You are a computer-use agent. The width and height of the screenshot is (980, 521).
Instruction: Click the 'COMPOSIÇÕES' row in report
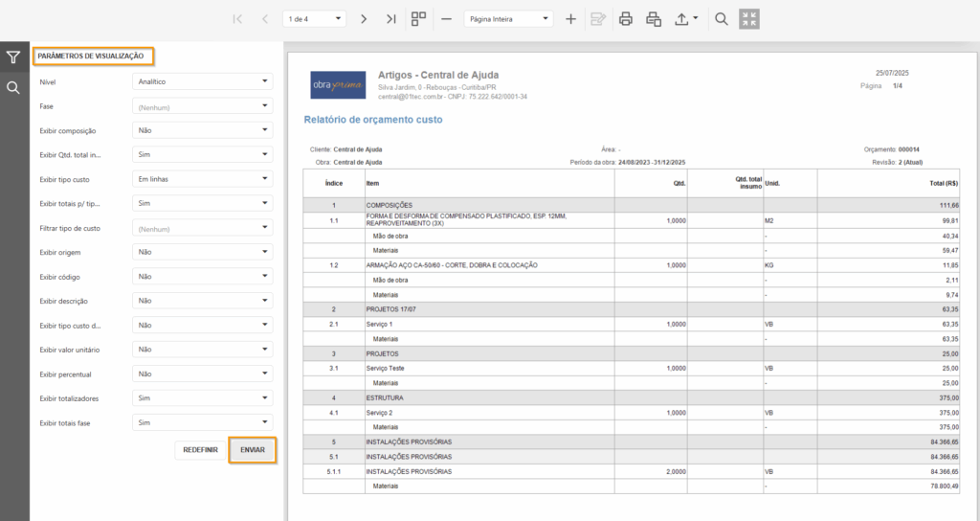tap(632, 205)
